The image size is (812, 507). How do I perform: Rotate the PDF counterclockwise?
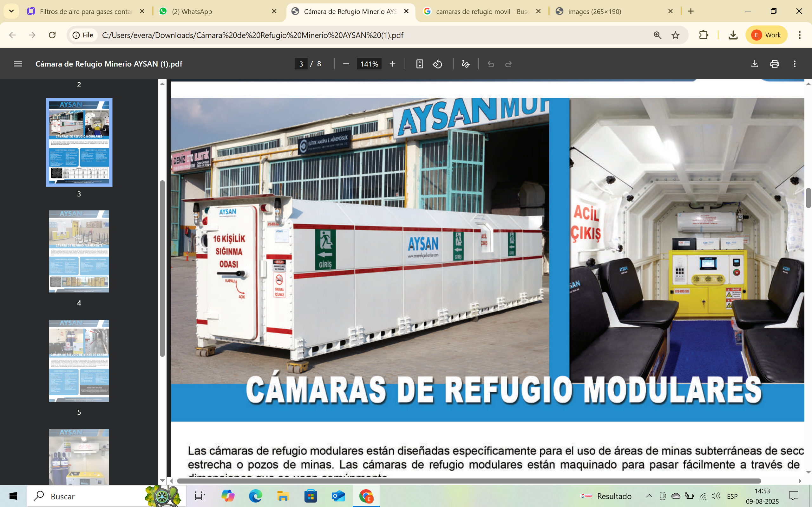[x=437, y=64]
